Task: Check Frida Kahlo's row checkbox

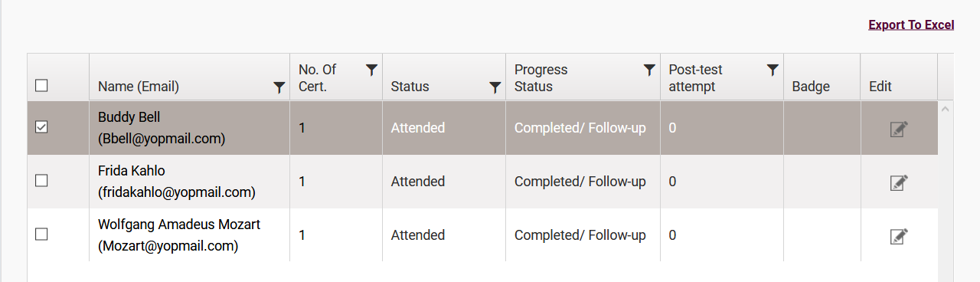Action: click(x=42, y=181)
